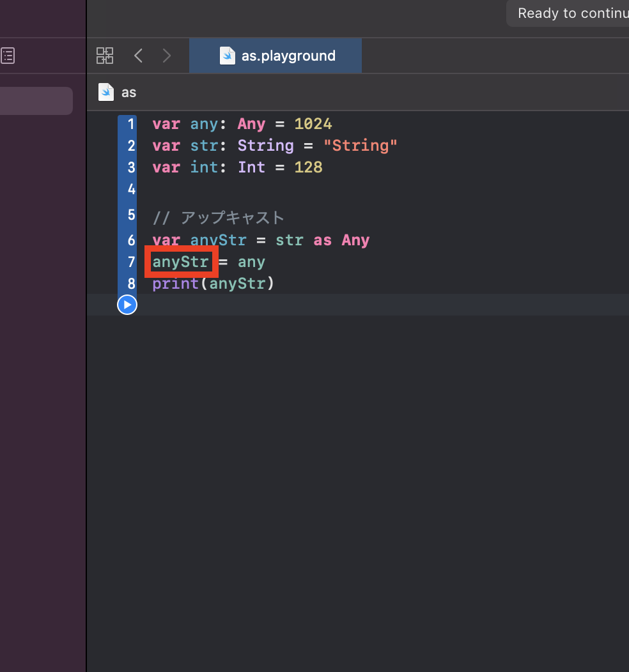Click 'Any' type in line 6
Screen dimensions: 629x672
355,240
